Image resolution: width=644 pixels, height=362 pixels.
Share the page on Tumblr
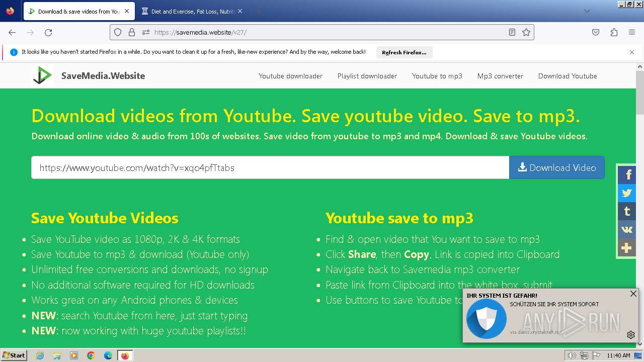pyautogui.click(x=627, y=211)
